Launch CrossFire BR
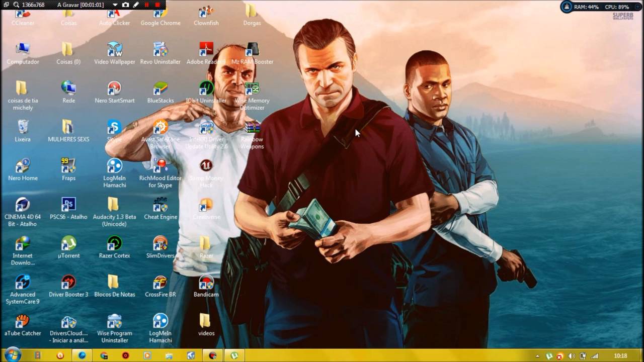Viewport: 644px width, 362px height. coord(160,286)
